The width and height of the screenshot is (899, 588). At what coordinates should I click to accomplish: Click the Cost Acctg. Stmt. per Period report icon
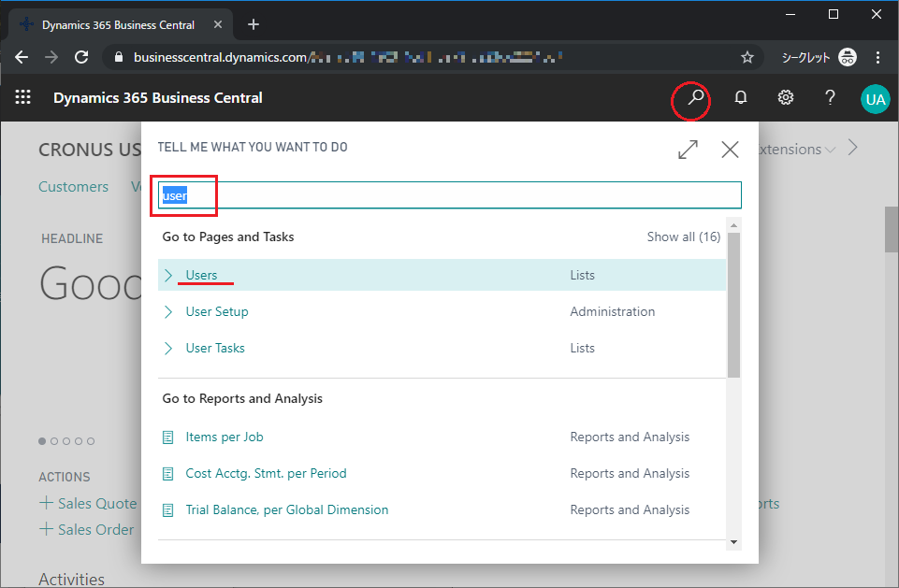pyautogui.click(x=168, y=474)
